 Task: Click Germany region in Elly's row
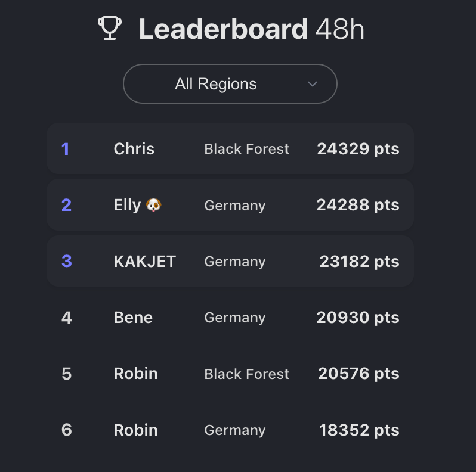(x=234, y=206)
